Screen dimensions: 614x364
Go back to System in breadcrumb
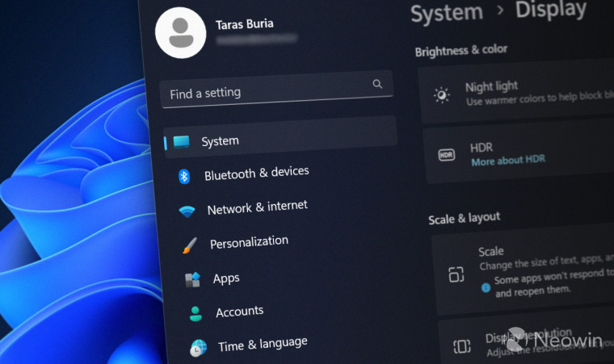click(447, 13)
